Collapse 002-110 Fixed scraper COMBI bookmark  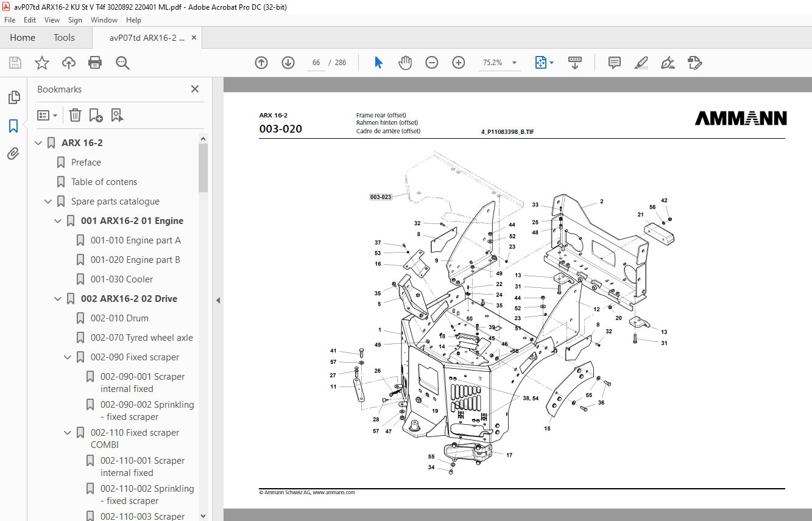[68, 433]
